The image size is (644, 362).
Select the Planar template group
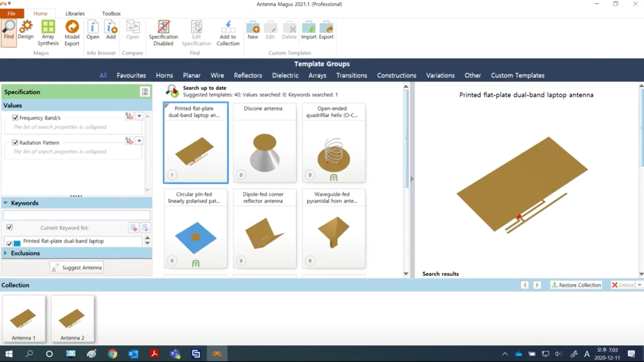tap(192, 76)
